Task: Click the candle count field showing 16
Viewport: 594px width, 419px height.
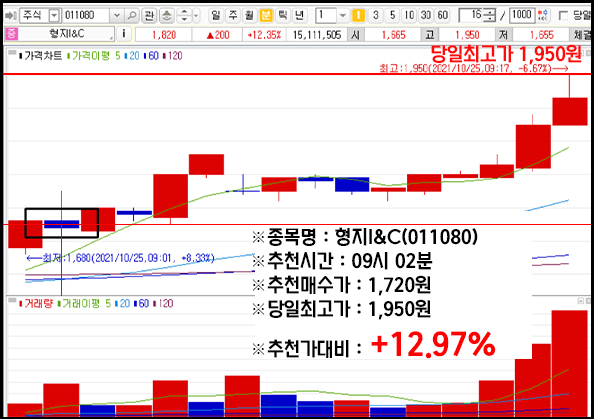Action: click(471, 16)
